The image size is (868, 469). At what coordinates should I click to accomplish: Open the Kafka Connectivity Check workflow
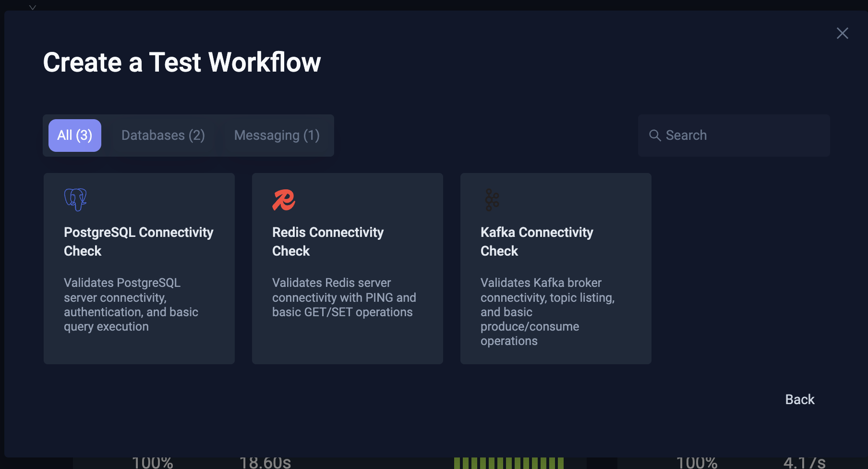[x=555, y=268]
